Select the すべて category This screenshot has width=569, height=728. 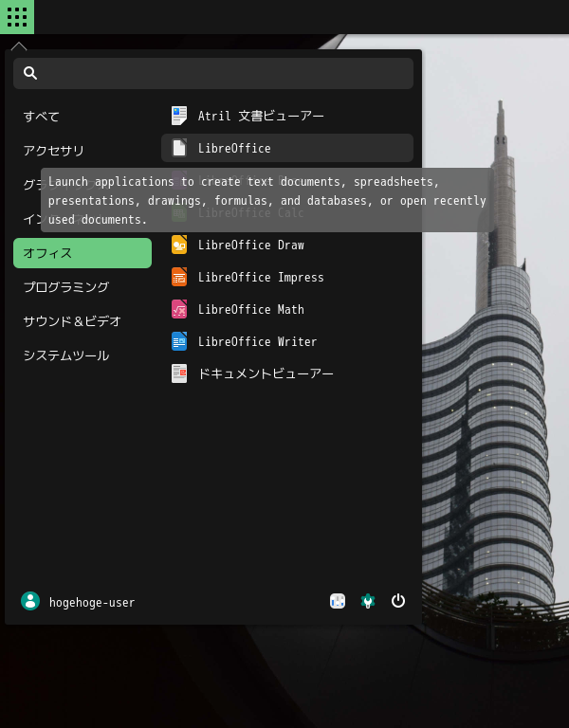[42, 116]
